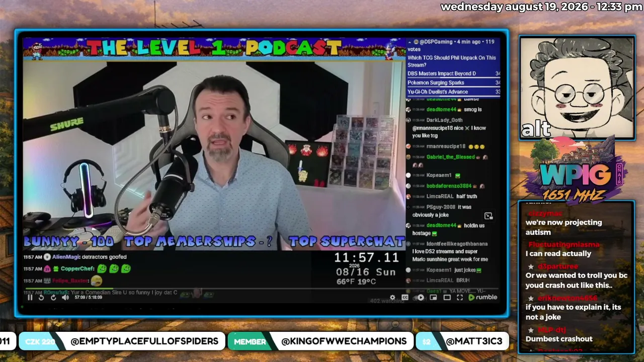Click the $2 donation badge

[427, 341]
